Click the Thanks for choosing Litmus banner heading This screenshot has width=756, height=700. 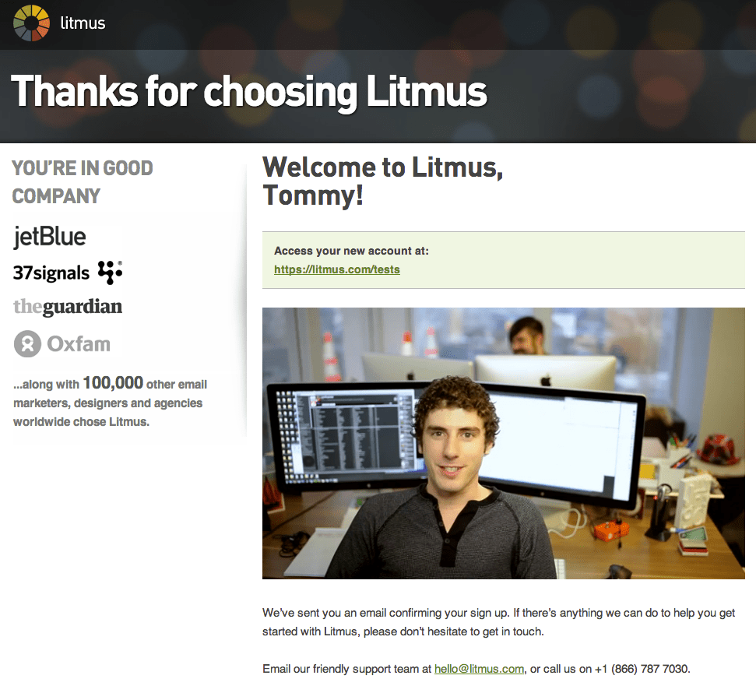pos(249,91)
